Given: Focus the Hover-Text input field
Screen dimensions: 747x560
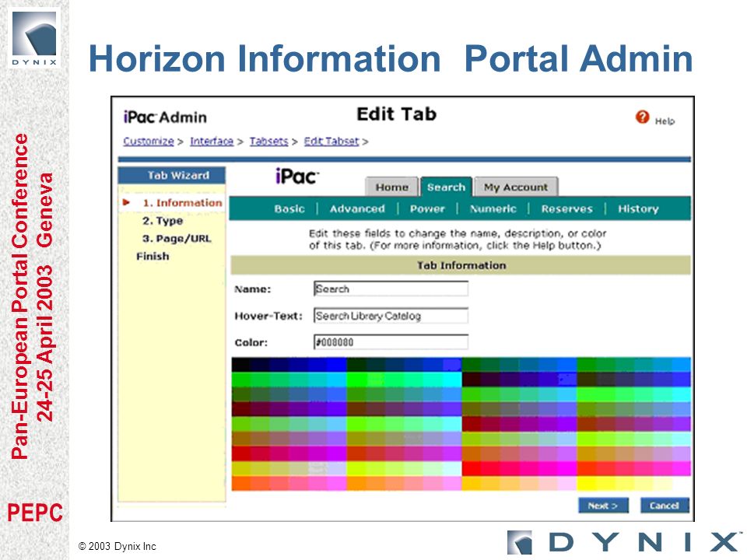Looking at the screenshot, I should [x=391, y=316].
